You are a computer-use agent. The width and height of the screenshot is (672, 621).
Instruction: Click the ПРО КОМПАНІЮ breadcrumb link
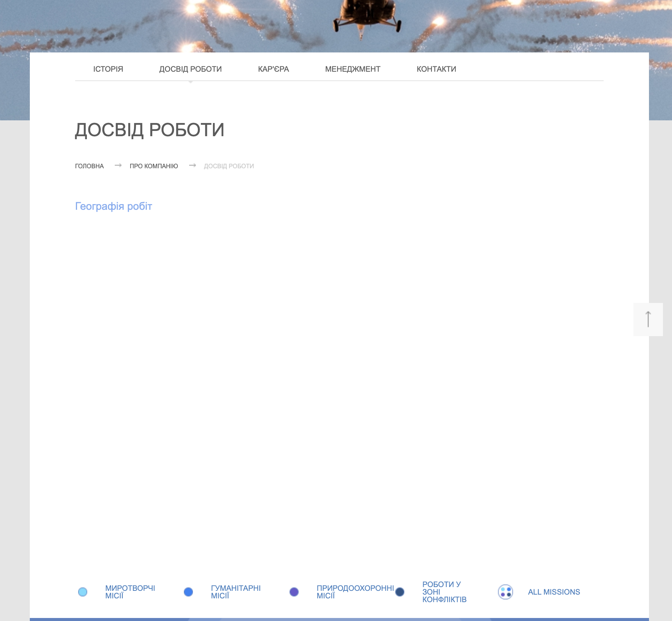coord(154,166)
